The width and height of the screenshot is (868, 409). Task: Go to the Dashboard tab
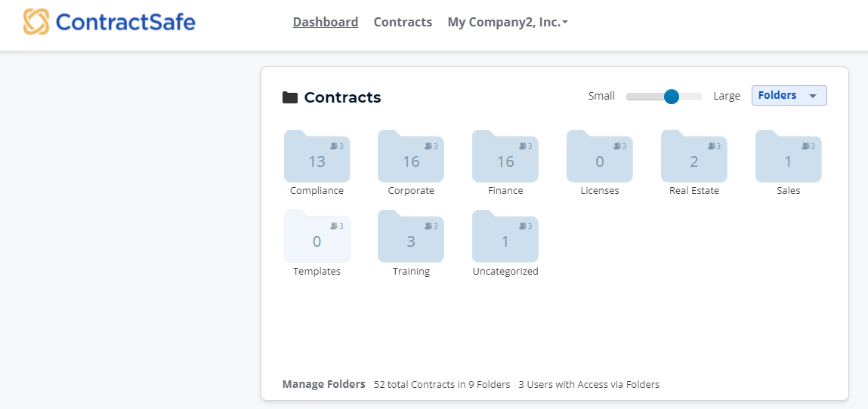(x=326, y=22)
